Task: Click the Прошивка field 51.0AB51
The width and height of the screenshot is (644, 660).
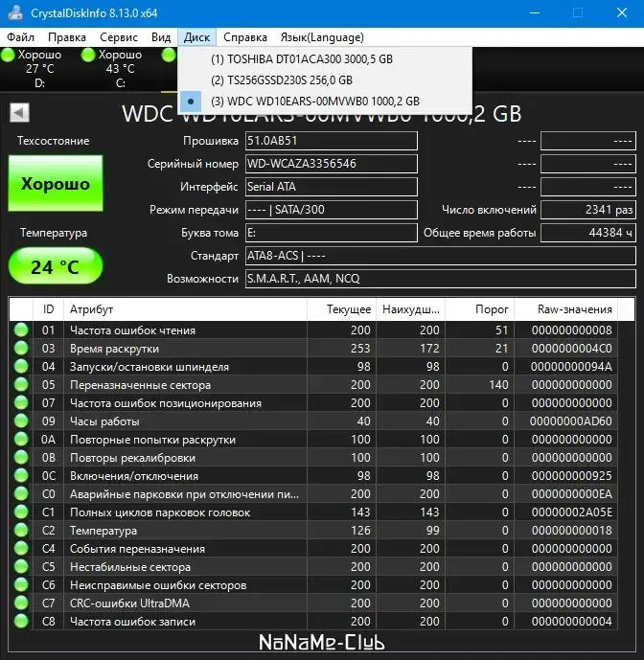Action: pos(332,141)
